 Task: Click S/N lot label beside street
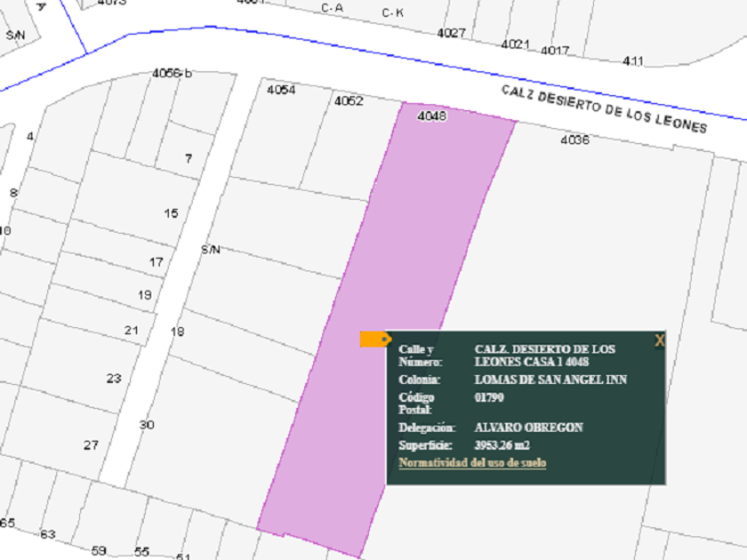tap(211, 250)
